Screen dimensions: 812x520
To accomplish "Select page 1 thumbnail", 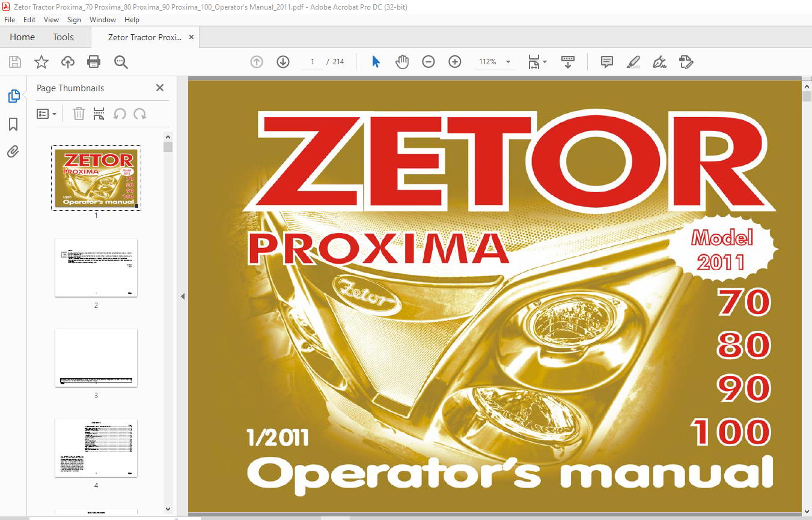I will click(96, 178).
